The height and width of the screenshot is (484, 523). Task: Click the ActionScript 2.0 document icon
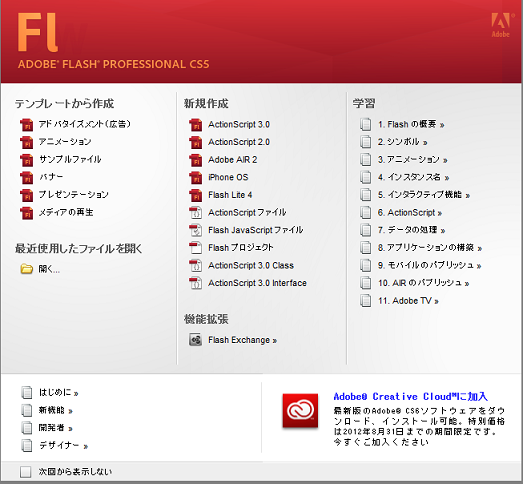[196, 142]
